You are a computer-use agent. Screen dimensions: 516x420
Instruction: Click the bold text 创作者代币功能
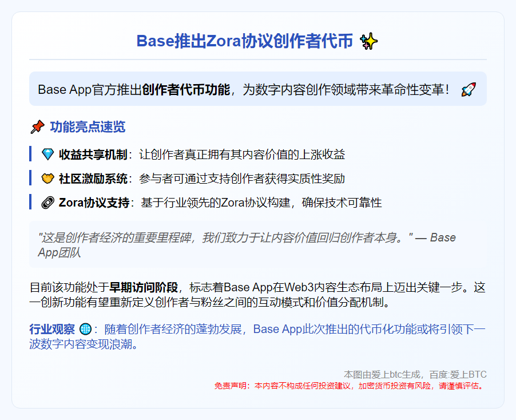click(x=186, y=90)
